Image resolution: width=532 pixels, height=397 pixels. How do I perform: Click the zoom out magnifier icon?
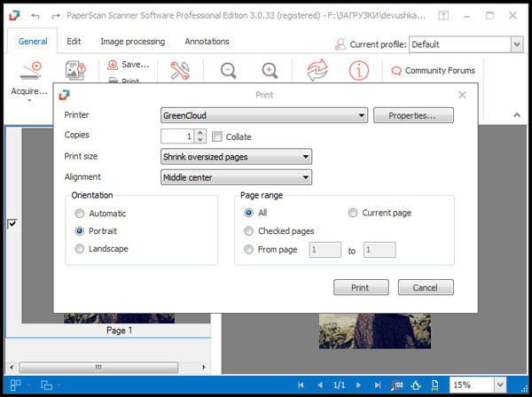pyautogui.click(x=229, y=71)
